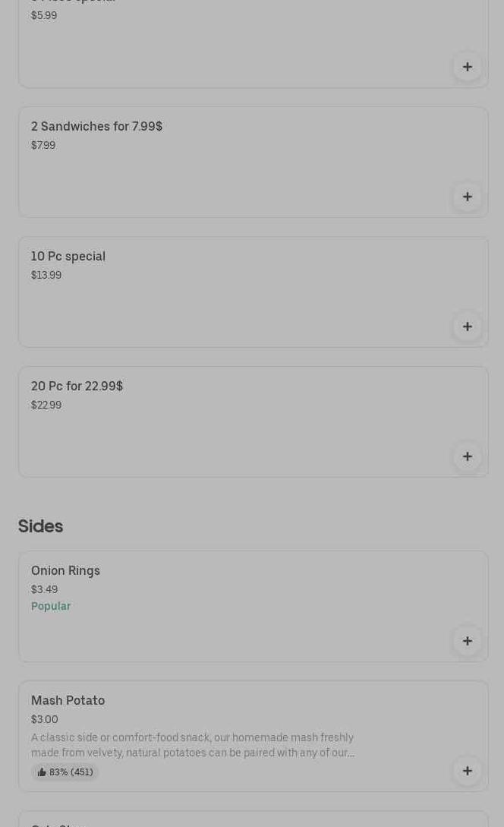Screen dimensions: 504x827
Task: Add the $5.99 special to cart
Action: (x=467, y=67)
